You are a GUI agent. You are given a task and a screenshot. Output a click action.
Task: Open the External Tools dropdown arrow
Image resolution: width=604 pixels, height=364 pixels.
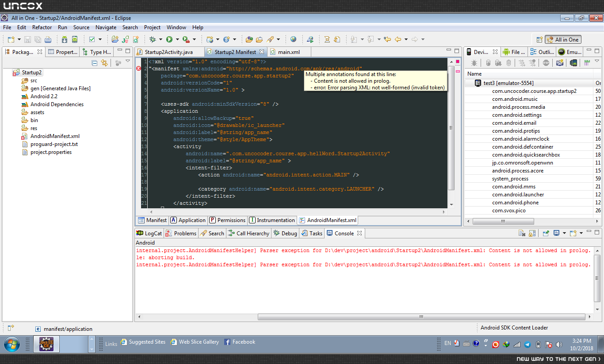pyautogui.click(x=194, y=39)
